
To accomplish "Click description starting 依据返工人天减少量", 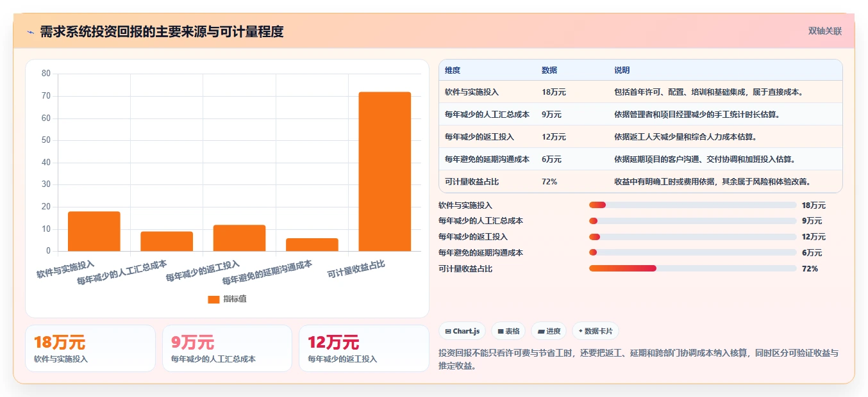I will tap(685, 137).
